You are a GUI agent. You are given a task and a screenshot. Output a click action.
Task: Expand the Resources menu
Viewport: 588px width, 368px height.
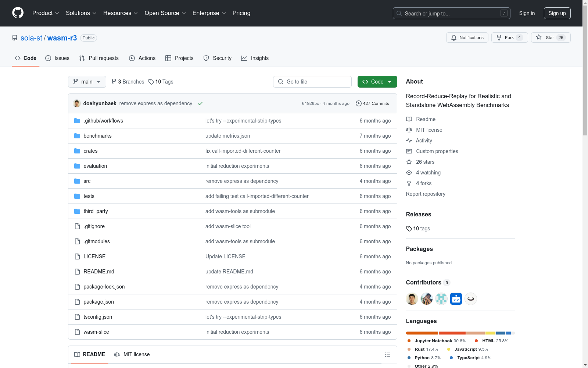tap(121, 13)
